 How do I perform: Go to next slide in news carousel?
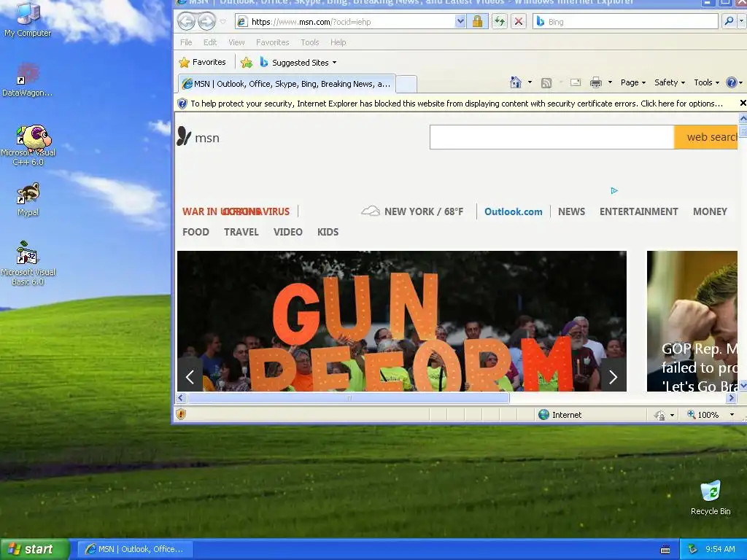coord(613,377)
